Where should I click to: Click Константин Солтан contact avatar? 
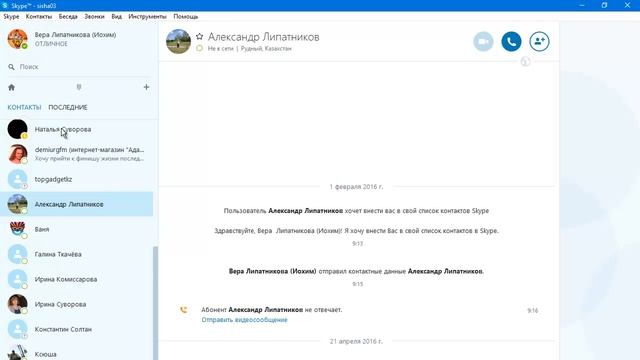coord(18,329)
